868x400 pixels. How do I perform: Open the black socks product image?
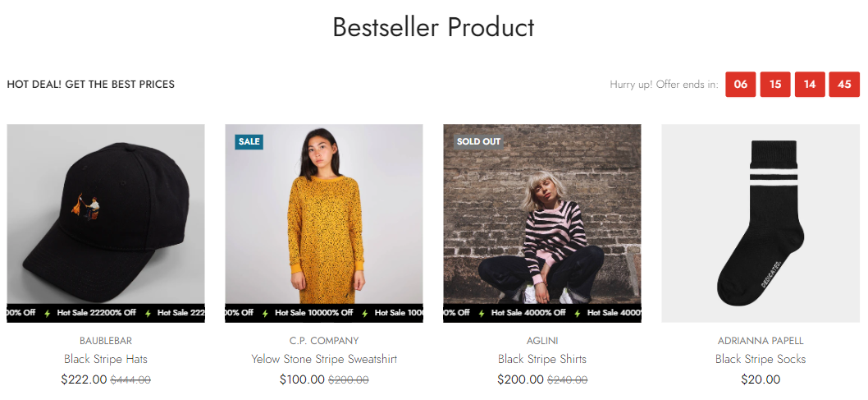coord(760,222)
